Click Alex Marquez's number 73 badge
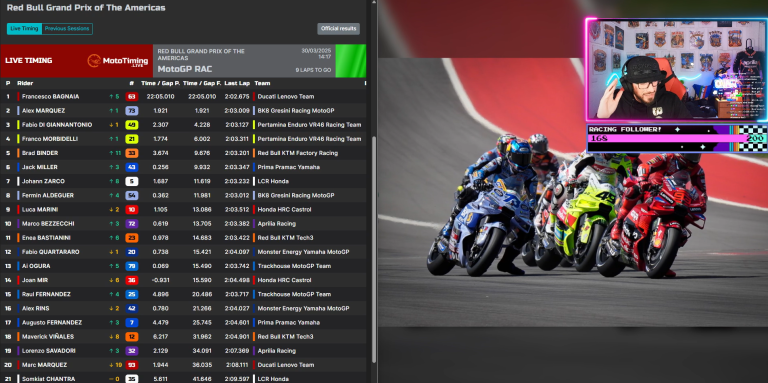Viewport: 768px width, 383px height. tap(132, 111)
